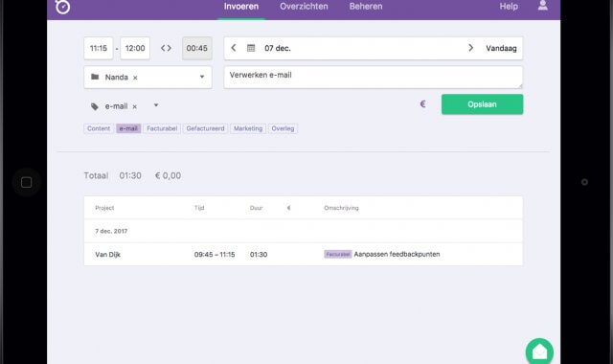Click the Project column header

pos(104,208)
